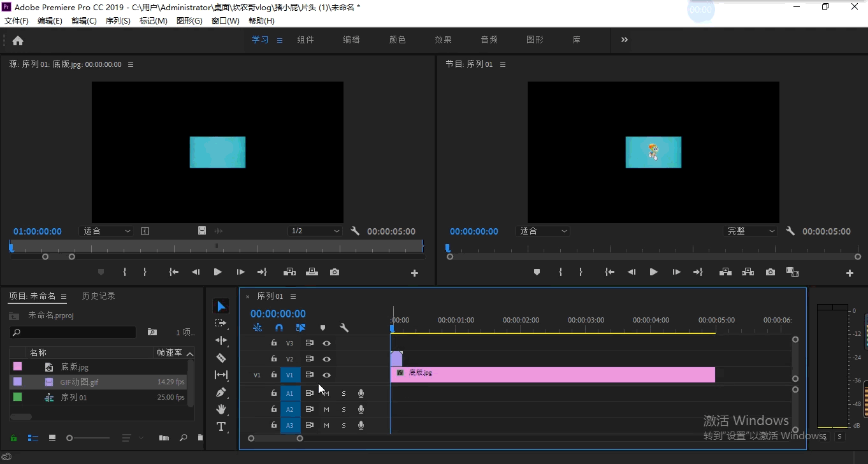Open the 1/2 playback resolution dropdown
This screenshot has height=464, width=868.
[x=315, y=231]
